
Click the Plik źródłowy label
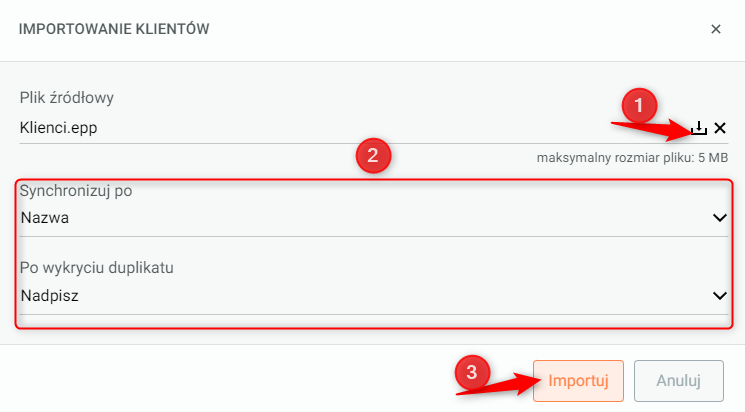[67, 97]
